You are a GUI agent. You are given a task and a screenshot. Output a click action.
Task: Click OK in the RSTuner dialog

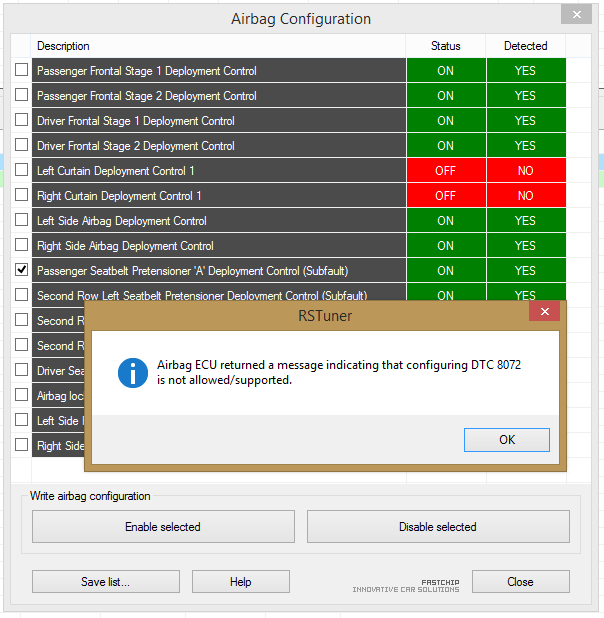pyautogui.click(x=506, y=440)
